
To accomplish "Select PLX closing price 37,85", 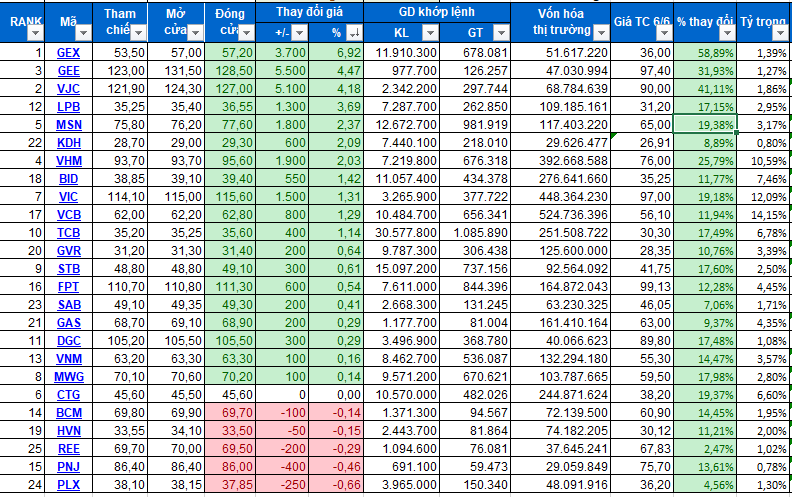I will coord(230,485).
